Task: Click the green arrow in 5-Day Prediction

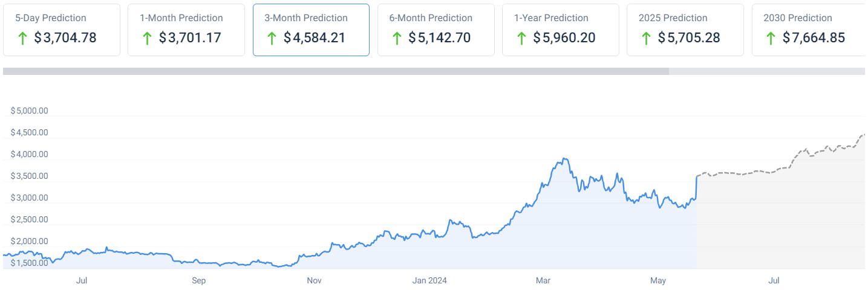Action: (22, 38)
